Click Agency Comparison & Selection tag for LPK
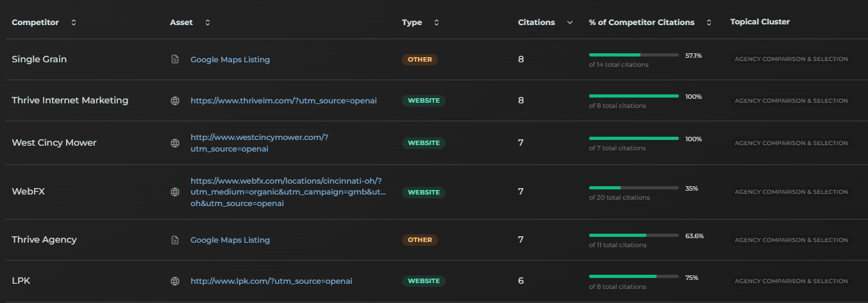Image resolution: width=868 pixels, height=303 pixels. pyautogui.click(x=791, y=281)
